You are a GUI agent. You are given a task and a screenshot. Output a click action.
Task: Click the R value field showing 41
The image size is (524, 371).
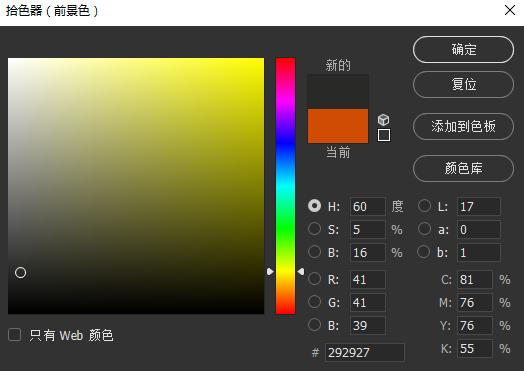[368, 279]
